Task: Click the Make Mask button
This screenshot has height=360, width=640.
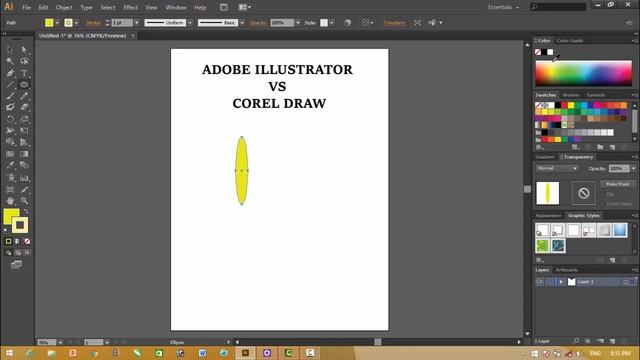Action: click(x=618, y=184)
